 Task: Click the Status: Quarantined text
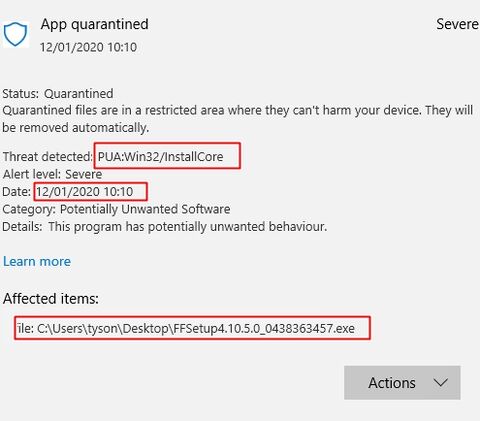pos(58,93)
